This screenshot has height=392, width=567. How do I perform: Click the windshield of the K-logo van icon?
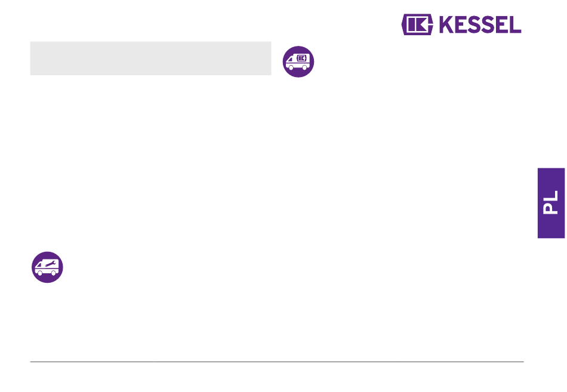pyautogui.click(x=290, y=59)
